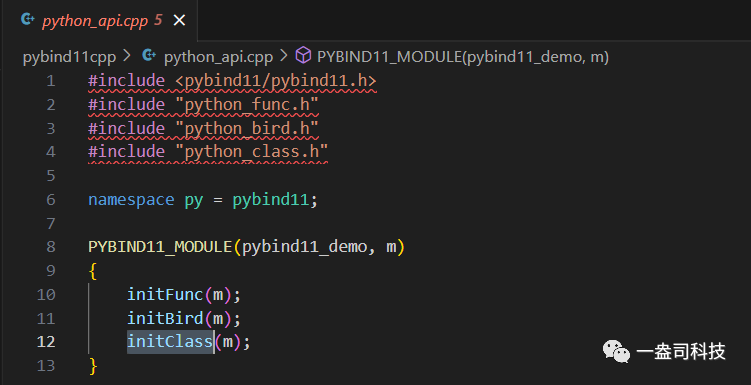Image resolution: width=751 pixels, height=385 pixels.
Task: Close the python_api.cpp tab
Action: 179,20
